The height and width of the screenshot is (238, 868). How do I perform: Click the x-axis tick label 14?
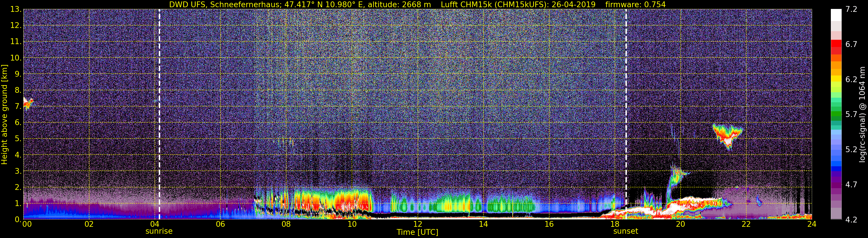483,224
